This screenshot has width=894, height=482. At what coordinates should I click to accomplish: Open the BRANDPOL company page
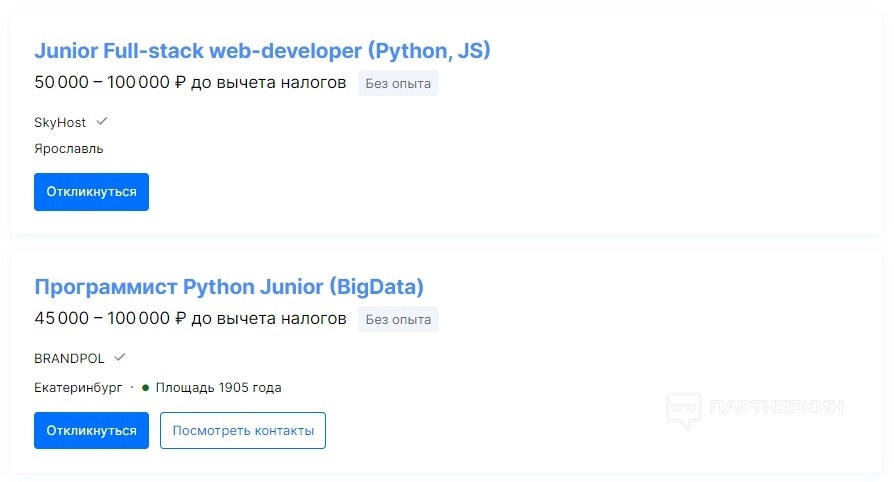pos(69,358)
